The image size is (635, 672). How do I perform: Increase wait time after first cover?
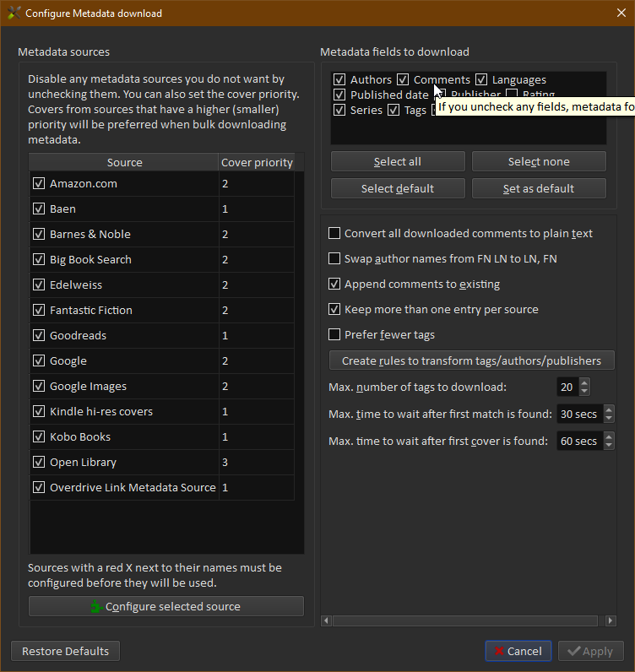click(609, 436)
